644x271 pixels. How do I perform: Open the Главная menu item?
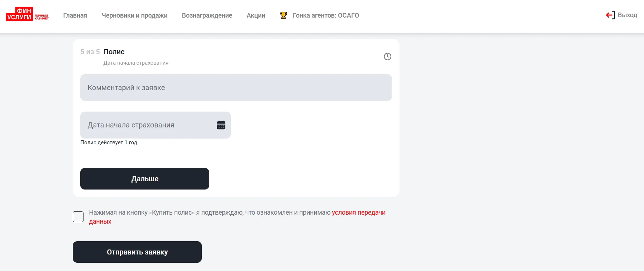point(75,15)
